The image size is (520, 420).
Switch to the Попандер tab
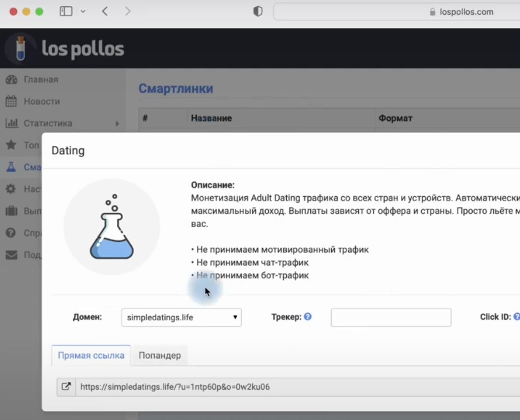click(159, 355)
